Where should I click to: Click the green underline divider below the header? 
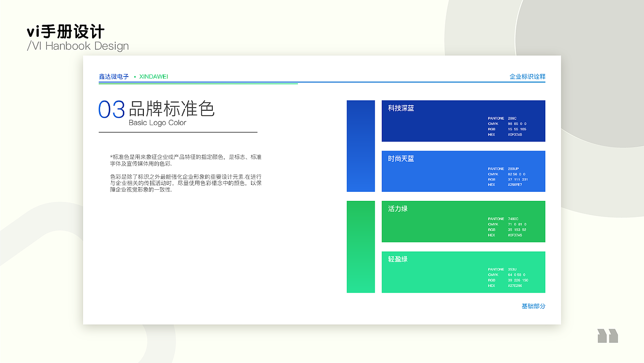click(x=198, y=84)
